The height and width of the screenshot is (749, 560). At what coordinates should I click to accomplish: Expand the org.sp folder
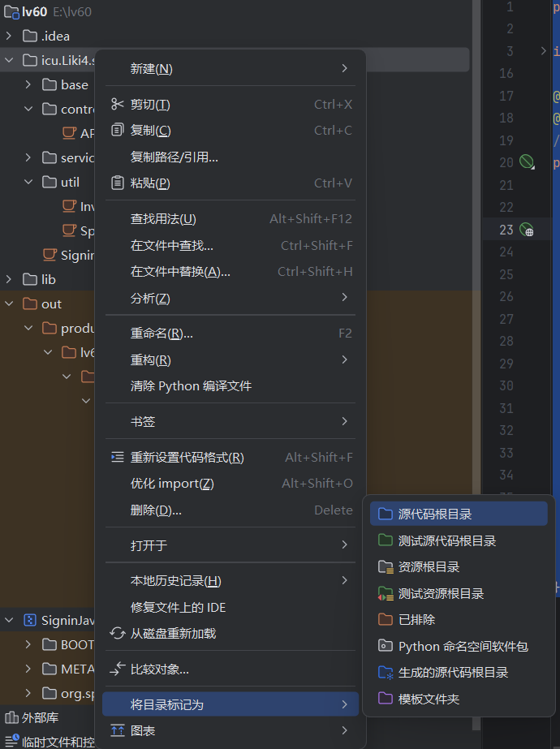(x=28, y=693)
